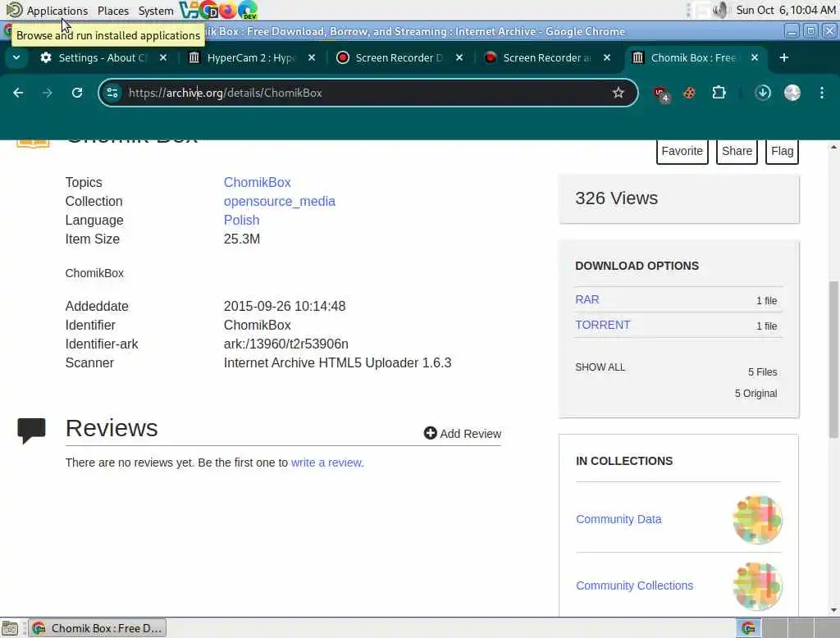The width and height of the screenshot is (840, 638).
Task: Open the Chrome profile avatar
Action: click(x=792, y=93)
